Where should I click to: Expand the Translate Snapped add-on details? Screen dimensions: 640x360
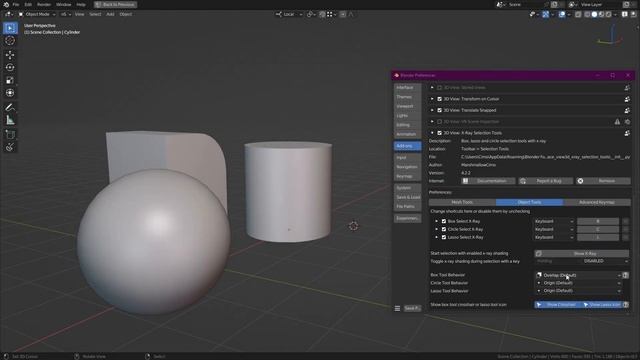coord(432,110)
